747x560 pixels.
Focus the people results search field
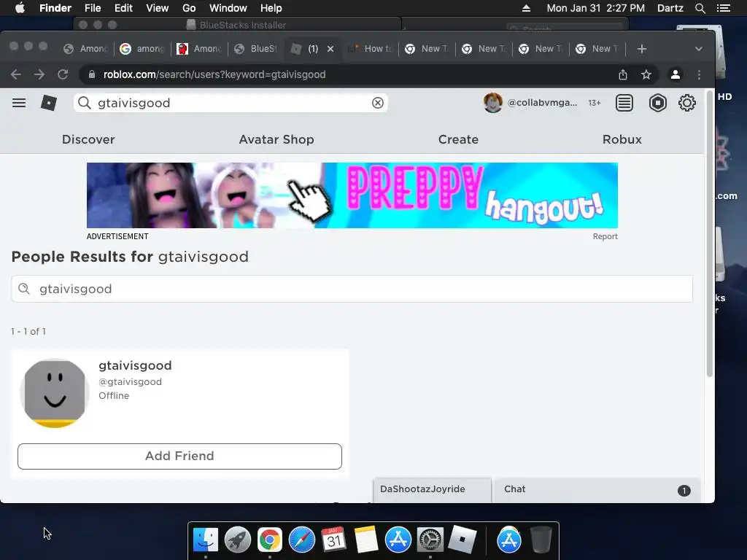click(x=352, y=289)
